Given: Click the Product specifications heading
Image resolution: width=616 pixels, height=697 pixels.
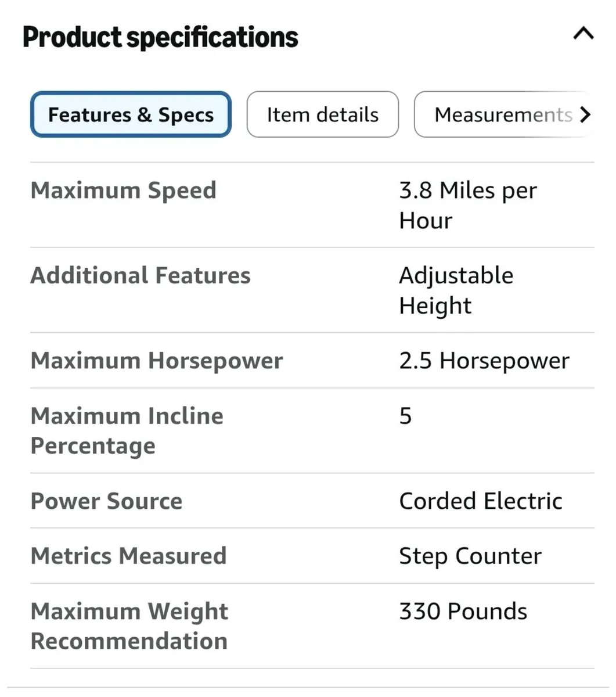Looking at the screenshot, I should (160, 37).
